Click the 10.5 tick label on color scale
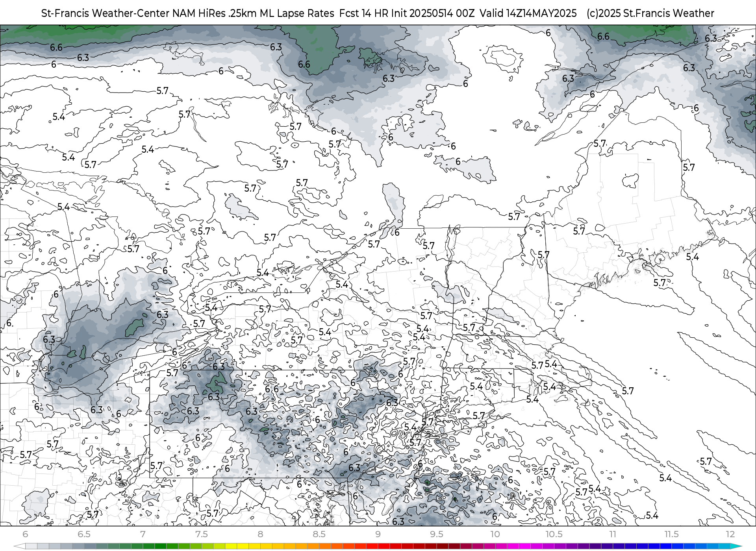 [554, 534]
